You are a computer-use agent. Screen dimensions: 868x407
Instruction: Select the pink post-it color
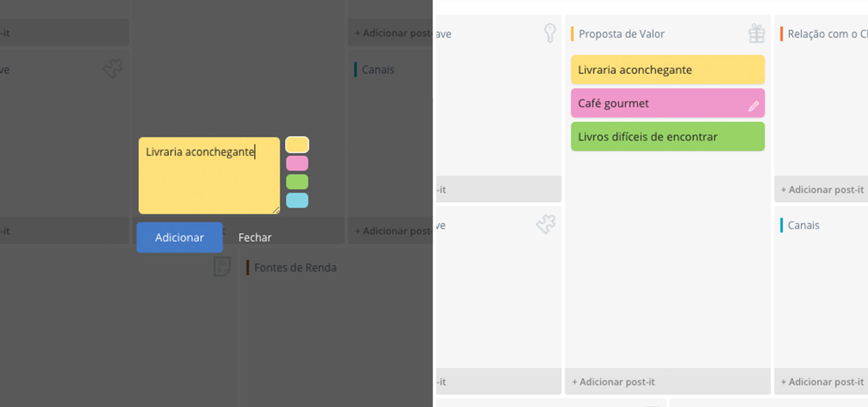[297, 163]
